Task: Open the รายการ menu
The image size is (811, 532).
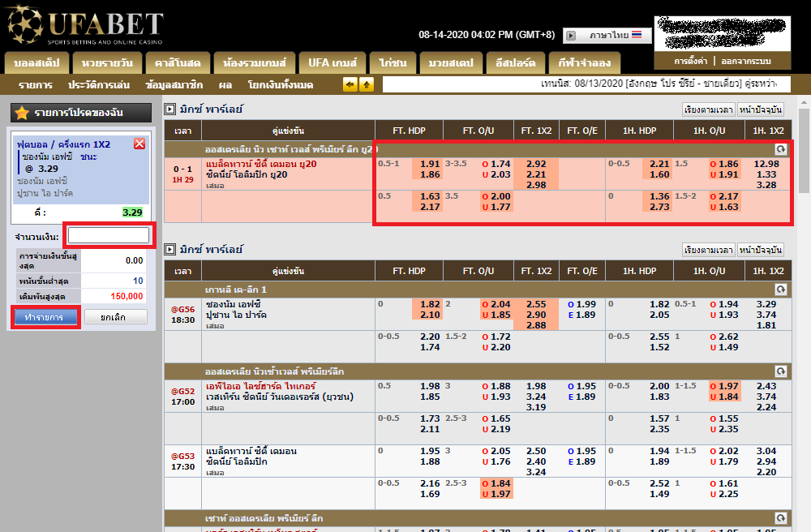Action: [x=36, y=85]
